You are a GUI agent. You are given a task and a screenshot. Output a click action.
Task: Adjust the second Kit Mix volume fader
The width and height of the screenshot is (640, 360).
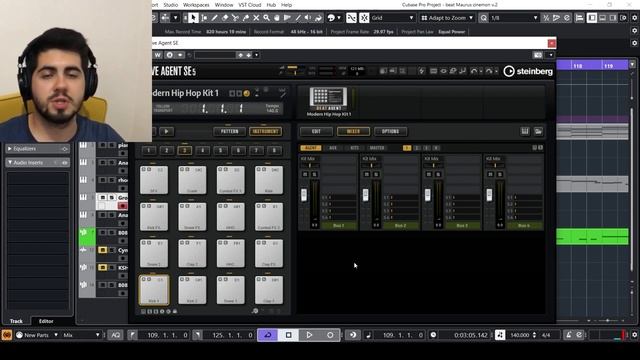click(366, 195)
